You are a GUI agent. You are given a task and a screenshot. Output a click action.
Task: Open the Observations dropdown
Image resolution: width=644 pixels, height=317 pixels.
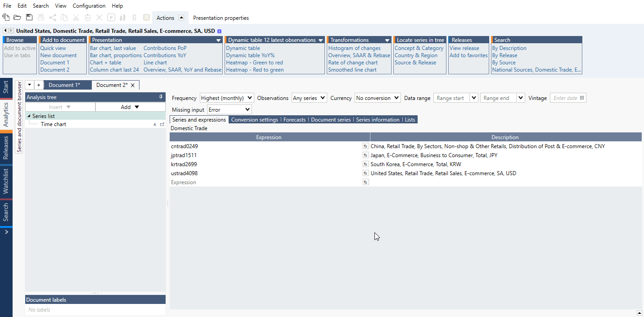310,98
